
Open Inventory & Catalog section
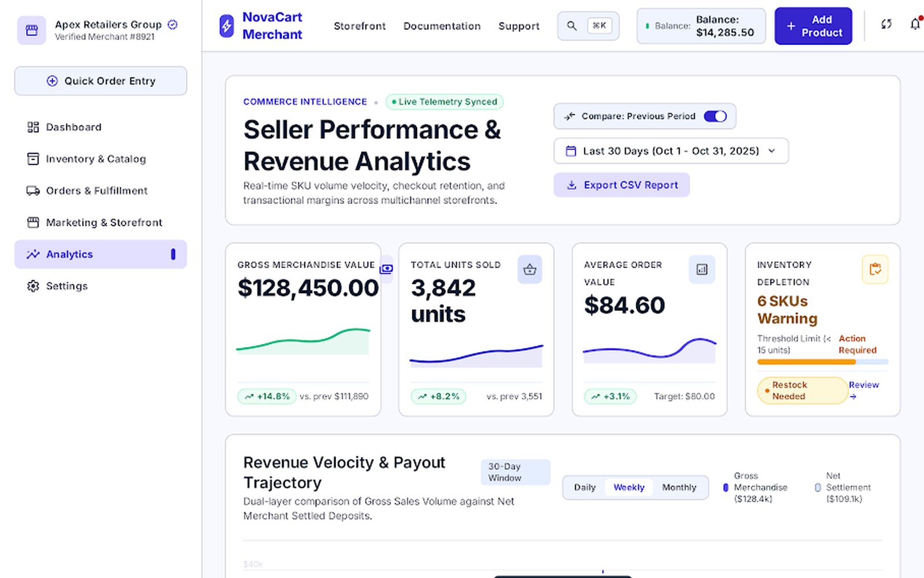[x=100, y=159]
